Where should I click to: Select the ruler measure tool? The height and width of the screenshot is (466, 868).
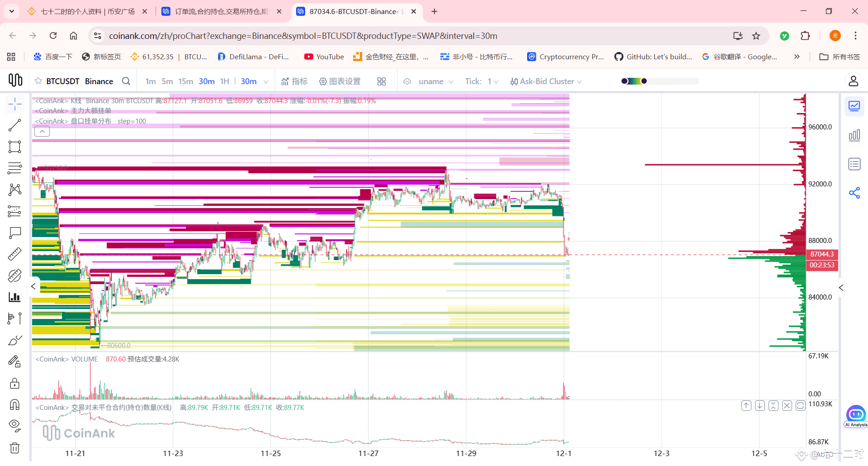pos(15,254)
